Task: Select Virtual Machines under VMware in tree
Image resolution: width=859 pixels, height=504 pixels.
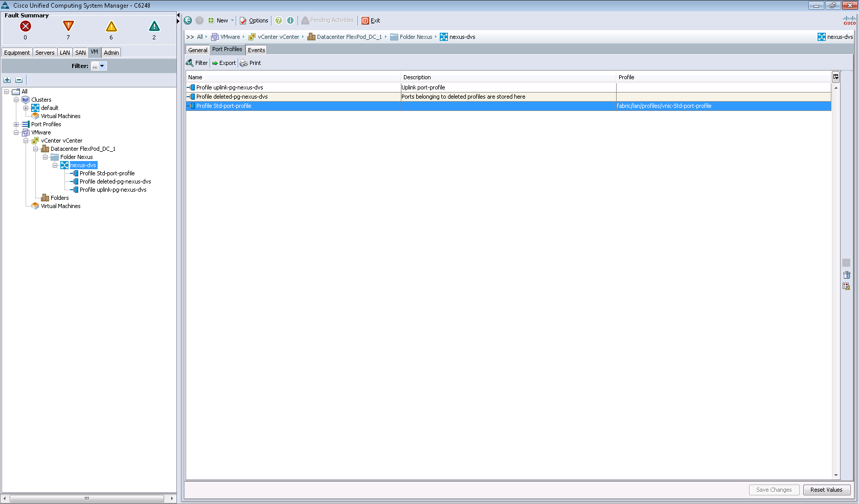Action: coord(61,206)
